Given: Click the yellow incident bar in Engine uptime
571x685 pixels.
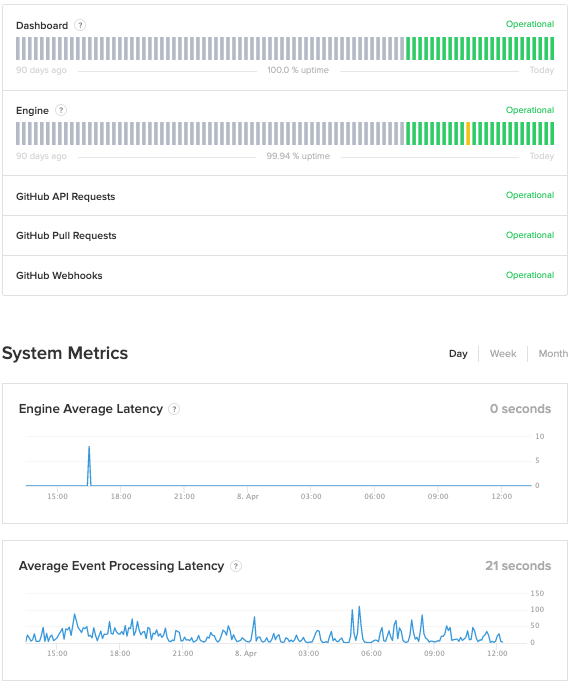Looking at the screenshot, I should (x=468, y=134).
